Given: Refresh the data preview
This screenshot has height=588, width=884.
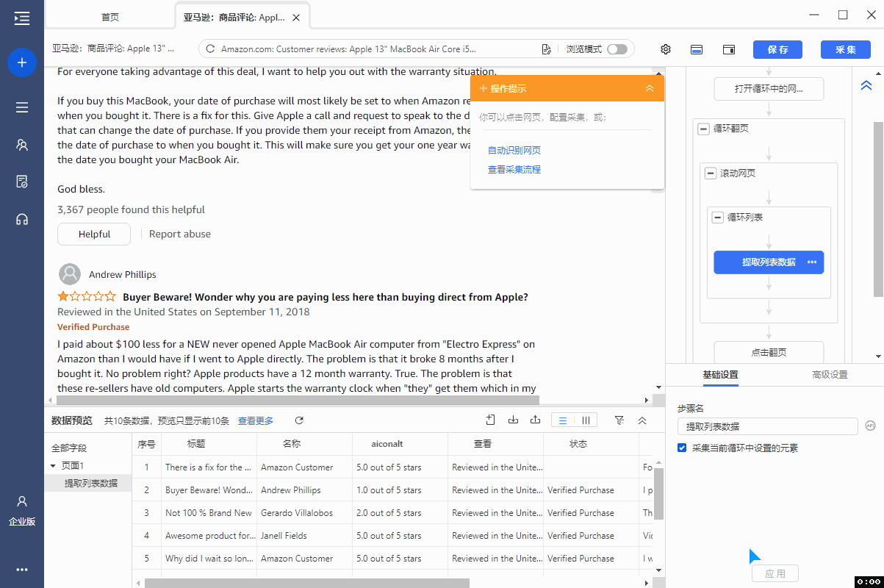Looking at the screenshot, I should (x=299, y=420).
